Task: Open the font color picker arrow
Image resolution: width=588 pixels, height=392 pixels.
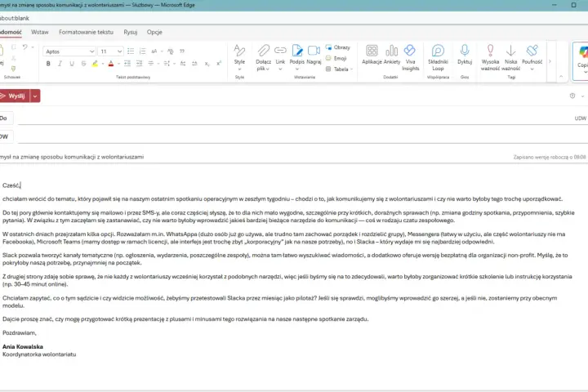Action: 119,64
